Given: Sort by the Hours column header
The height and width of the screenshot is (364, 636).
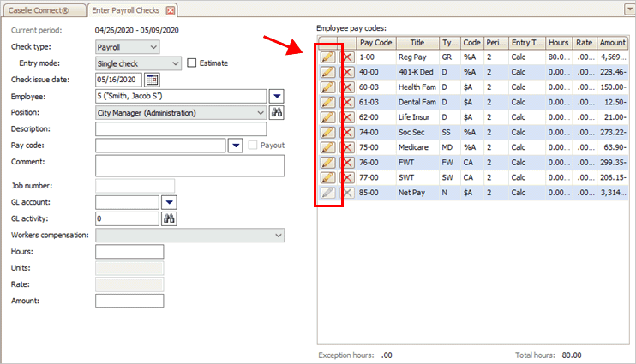Looking at the screenshot, I should 559,43.
